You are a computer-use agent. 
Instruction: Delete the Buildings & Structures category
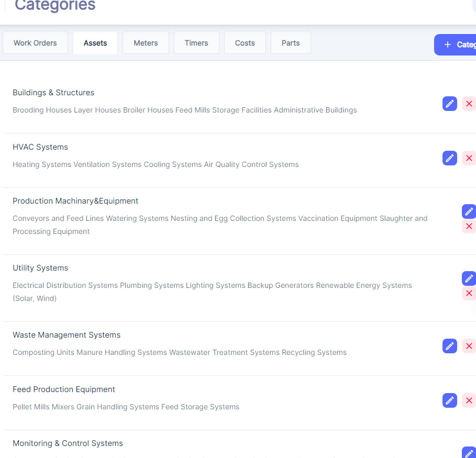click(469, 104)
